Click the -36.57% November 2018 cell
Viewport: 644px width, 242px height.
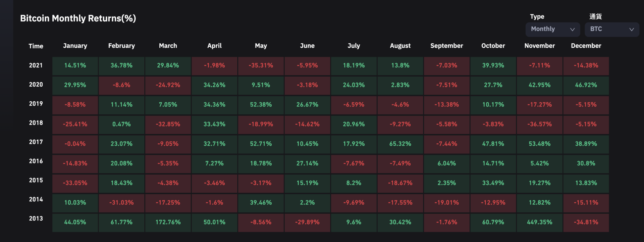539,124
